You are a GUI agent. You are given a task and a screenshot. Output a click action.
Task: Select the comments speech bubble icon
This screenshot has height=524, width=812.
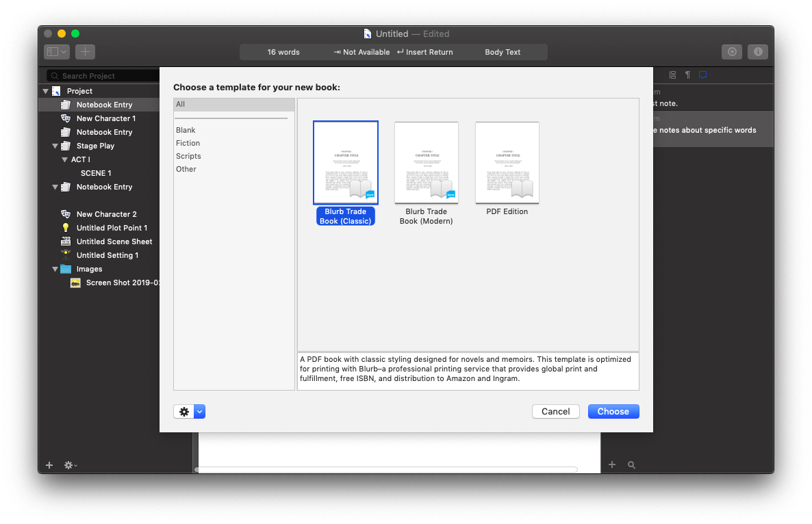[702, 75]
